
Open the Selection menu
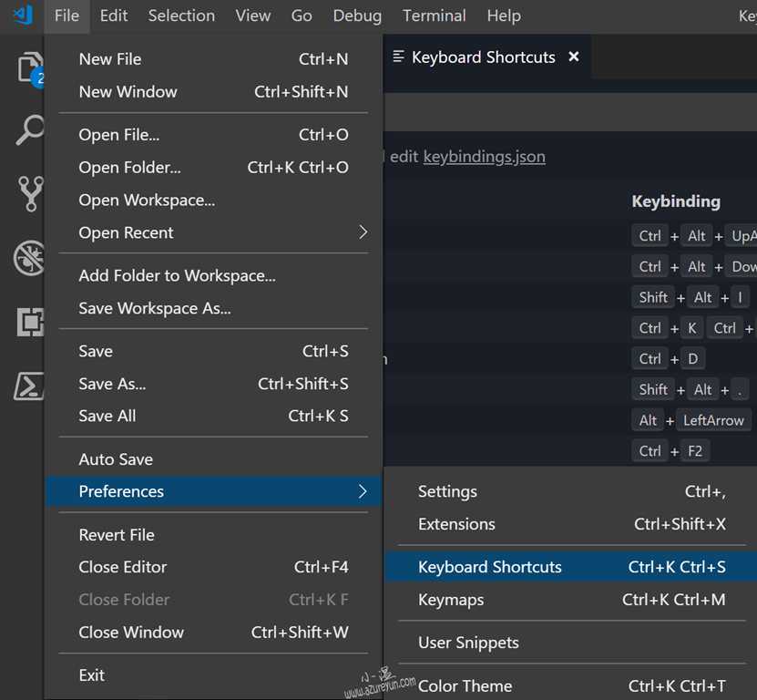tap(181, 15)
